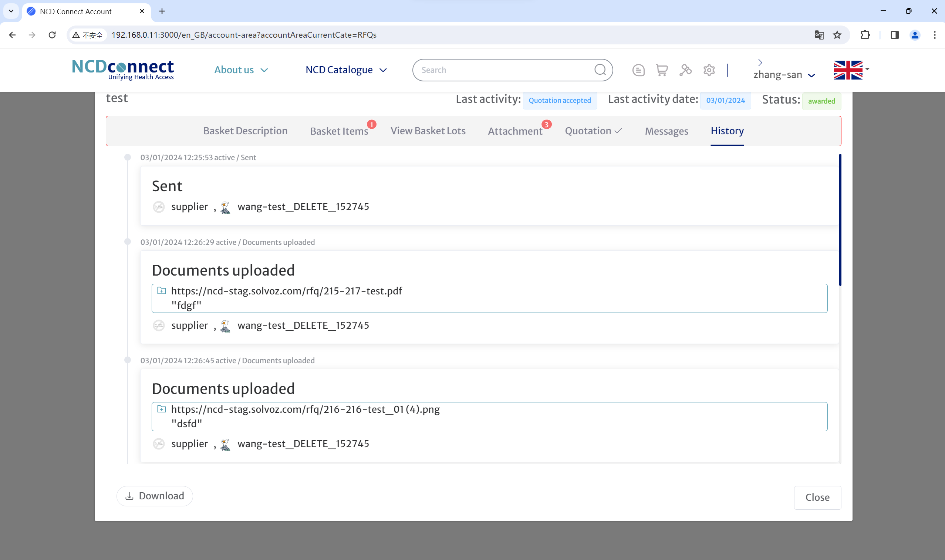Click the browser translate page icon
The height and width of the screenshot is (560, 945).
pos(819,35)
